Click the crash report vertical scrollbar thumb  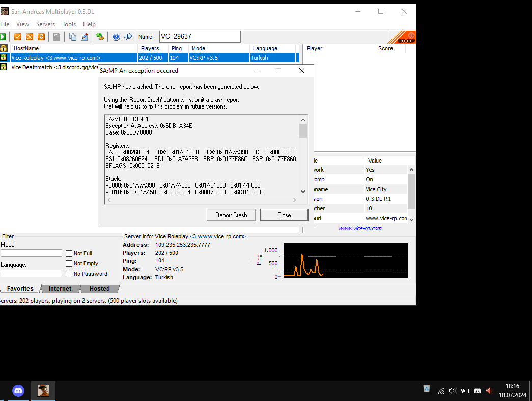coord(303,131)
